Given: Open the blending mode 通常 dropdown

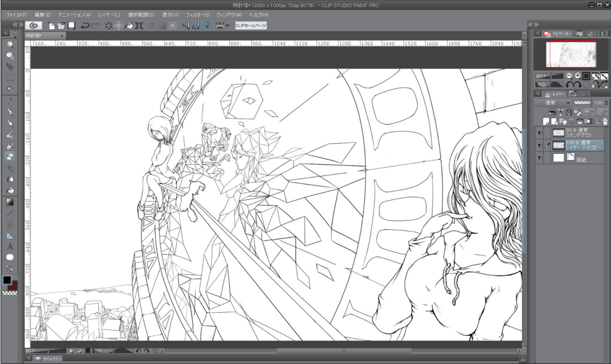Looking at the screenshot, I should [553, 103].
